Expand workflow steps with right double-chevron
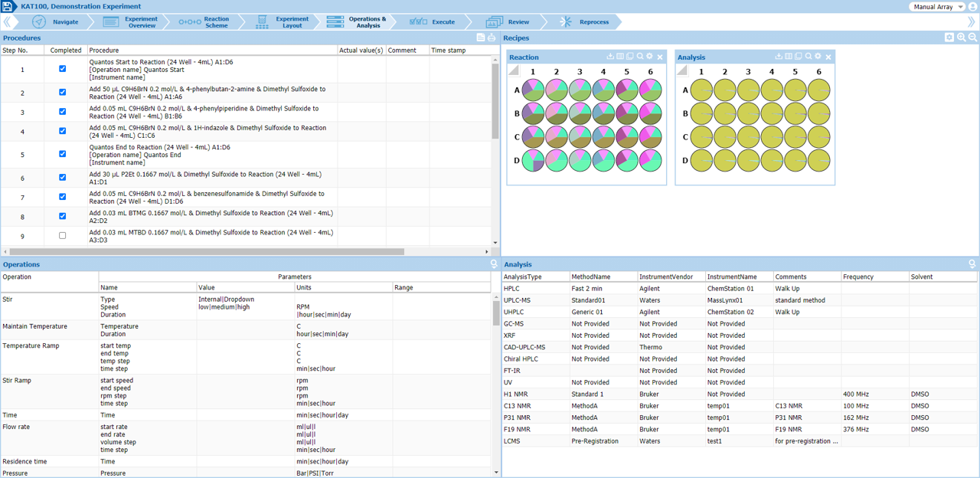Viewport: 980px width, 478px height. pos(972,22)
